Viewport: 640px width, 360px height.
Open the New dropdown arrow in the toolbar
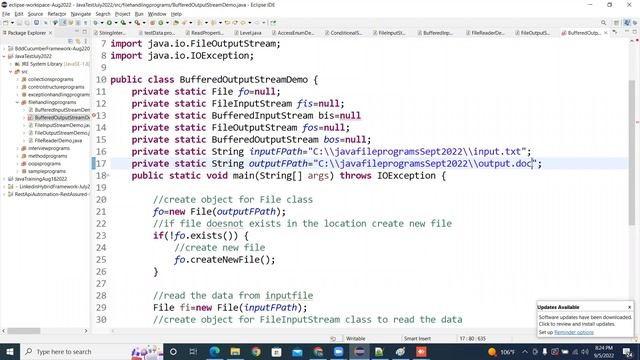(x=11, y=23)
